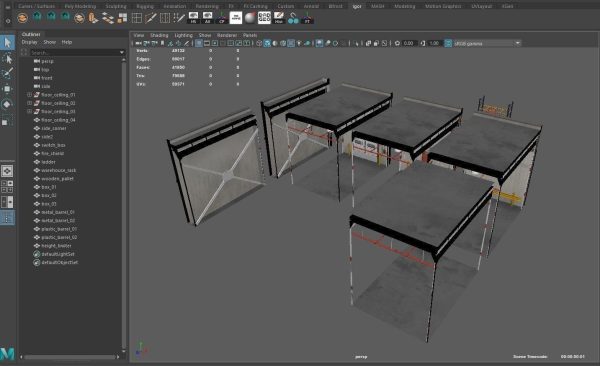Image resolution: width=600 pixels, height=366 pixels.
Task: Click the gray sphere shelf icon
Action: click(x=250, y=18)
